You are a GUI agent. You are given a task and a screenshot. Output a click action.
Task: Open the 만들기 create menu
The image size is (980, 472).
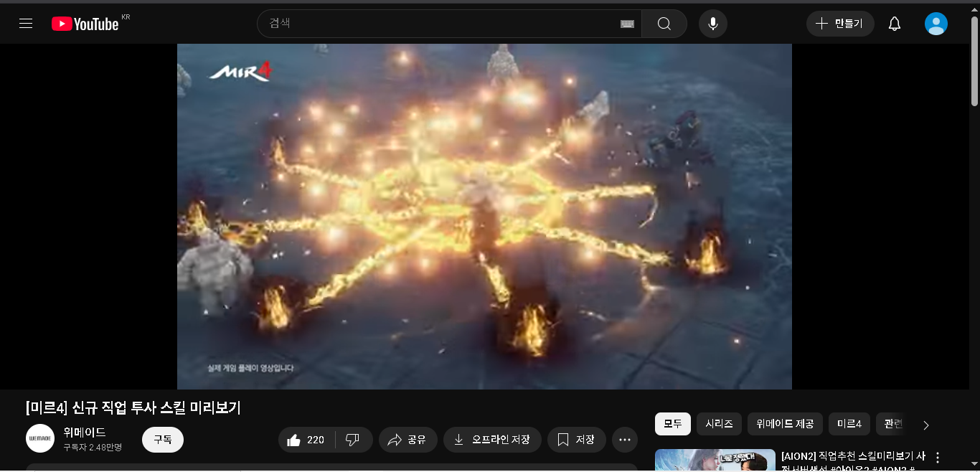(x=840, y=24)
